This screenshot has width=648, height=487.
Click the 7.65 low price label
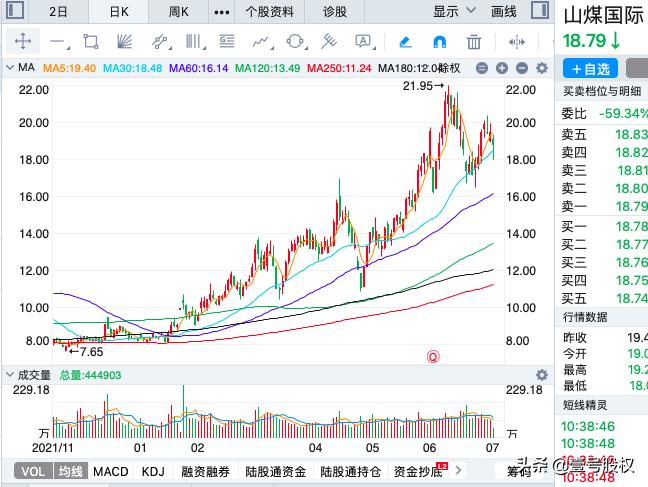(92, 352)
